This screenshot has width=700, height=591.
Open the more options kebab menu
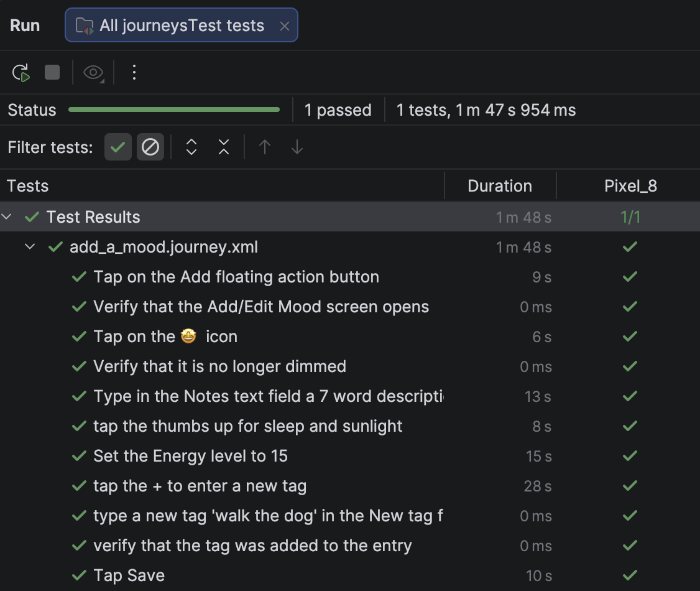(x=134, y=72)
